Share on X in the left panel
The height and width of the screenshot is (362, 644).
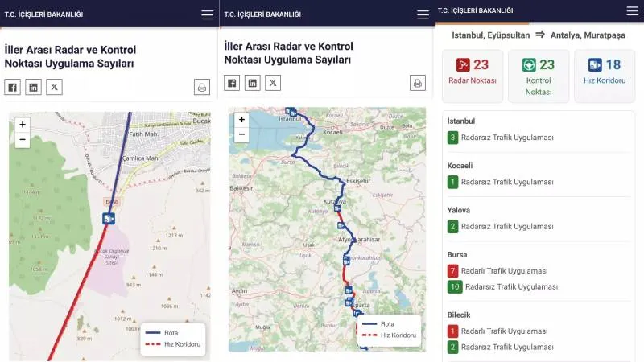pyautogui.click(x=54, y=87)
